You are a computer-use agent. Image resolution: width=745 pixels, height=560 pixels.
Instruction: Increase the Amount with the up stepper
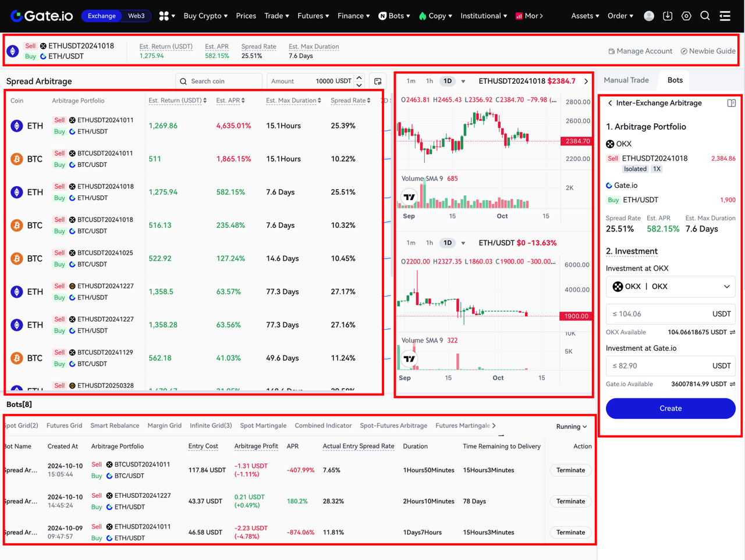tap(359, 77)
